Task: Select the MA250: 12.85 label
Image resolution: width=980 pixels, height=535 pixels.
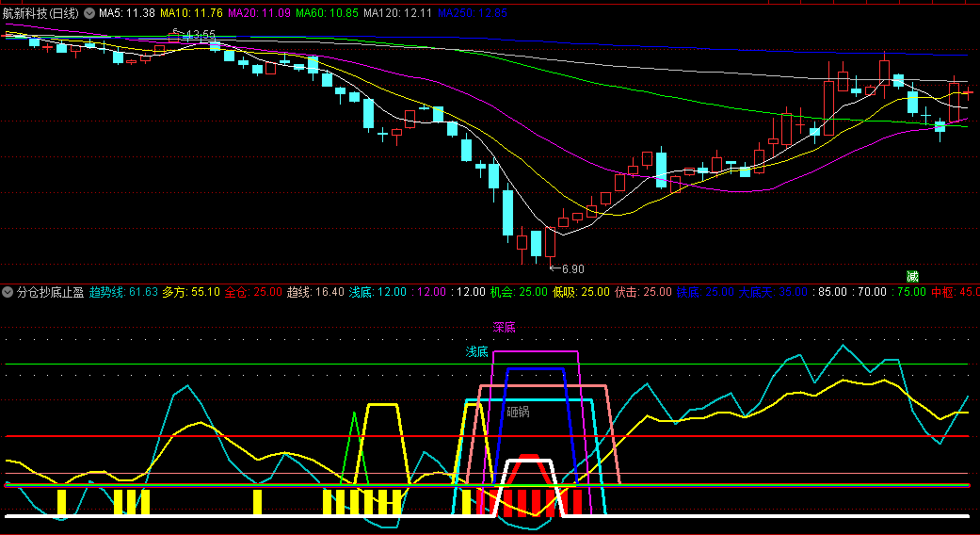Action: coord(473,12)
